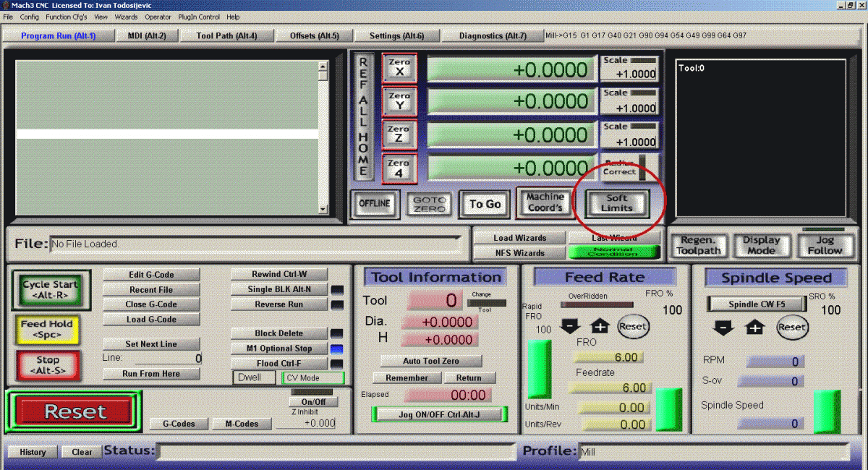
Task: Click Load G-Code
Action: click(x=152, y=319)
